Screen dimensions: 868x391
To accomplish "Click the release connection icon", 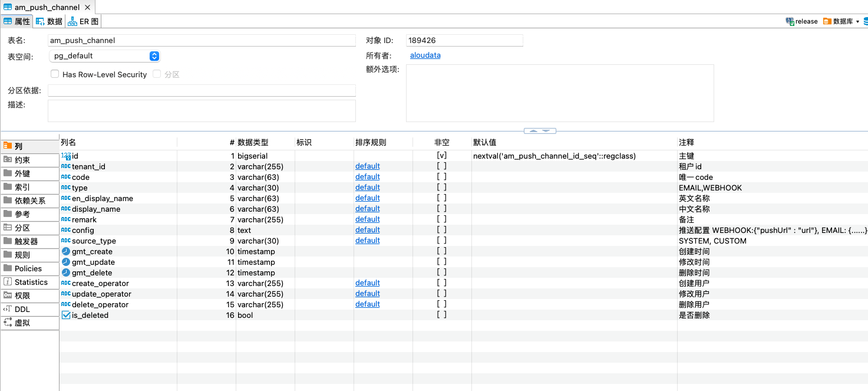I will [790, 21].
